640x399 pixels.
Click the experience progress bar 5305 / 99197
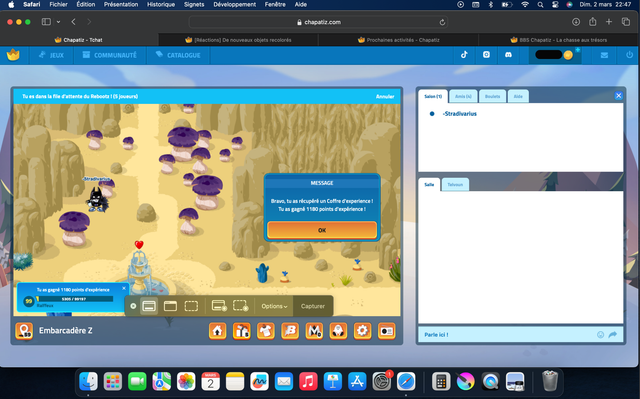74,299
